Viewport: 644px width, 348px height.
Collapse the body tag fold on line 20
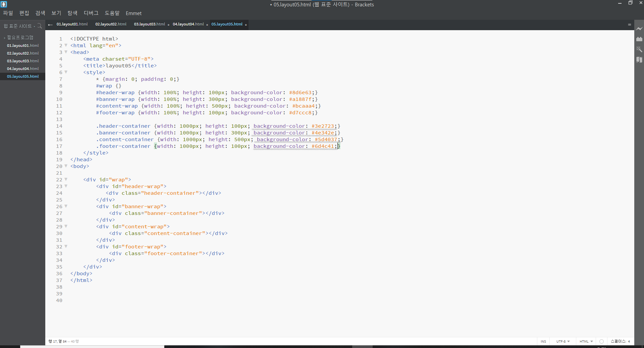[66, 166]
